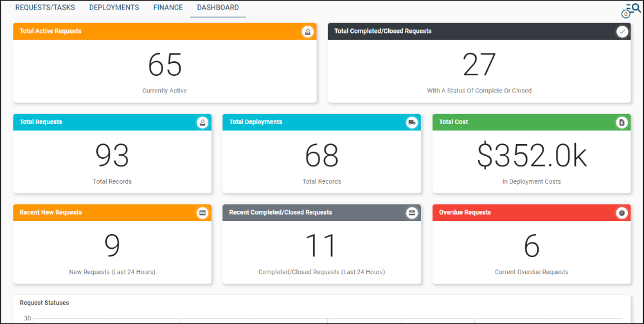Click the clock icon on Overdue Requests
The width and height of the screenshot is (644, 324).
pyautogui.click(x=622, y=213)
